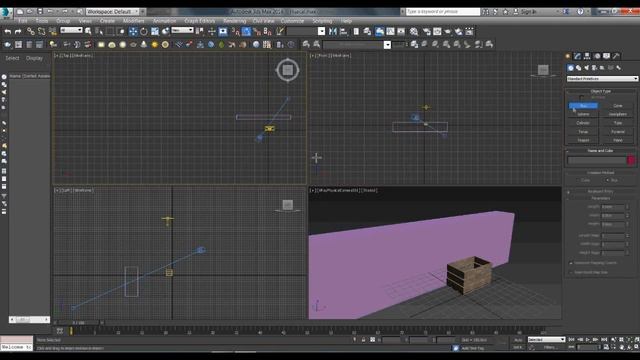Screen dimensions: 640x360
Task: Click the Scene Explorer horizontal scrollbar
Action: pyautogui.click(x=29, y=320)
